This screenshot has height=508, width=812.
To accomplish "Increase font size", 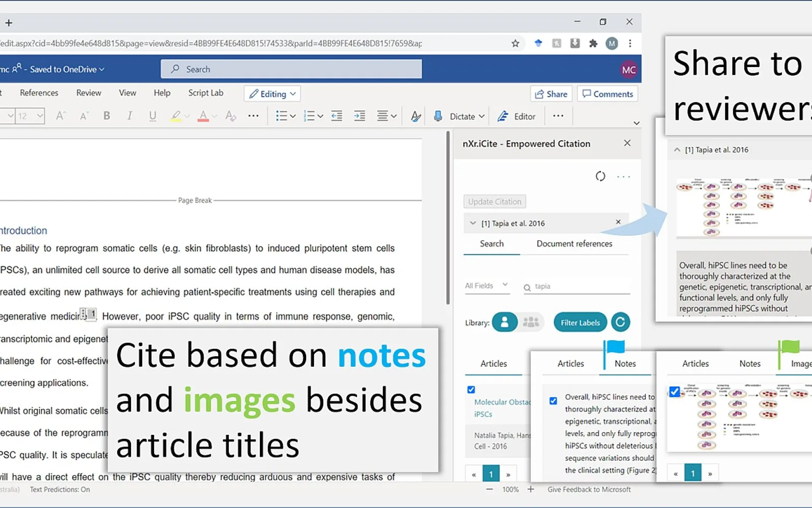I will click(60, 116).
